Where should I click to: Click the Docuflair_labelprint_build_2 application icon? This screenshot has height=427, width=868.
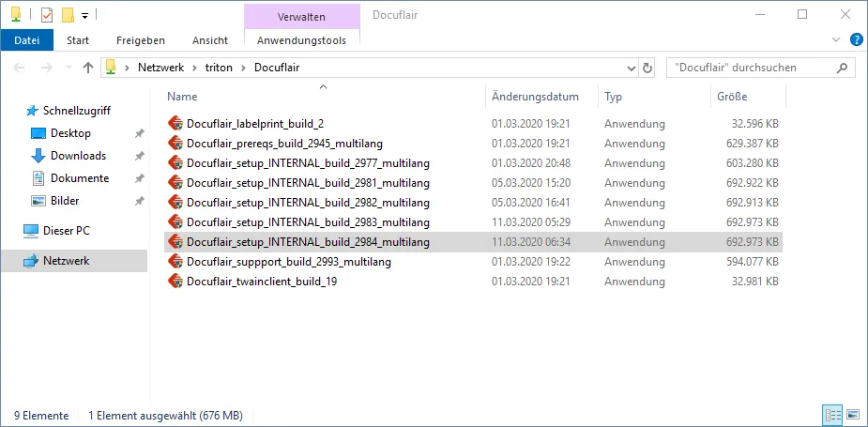175,124
